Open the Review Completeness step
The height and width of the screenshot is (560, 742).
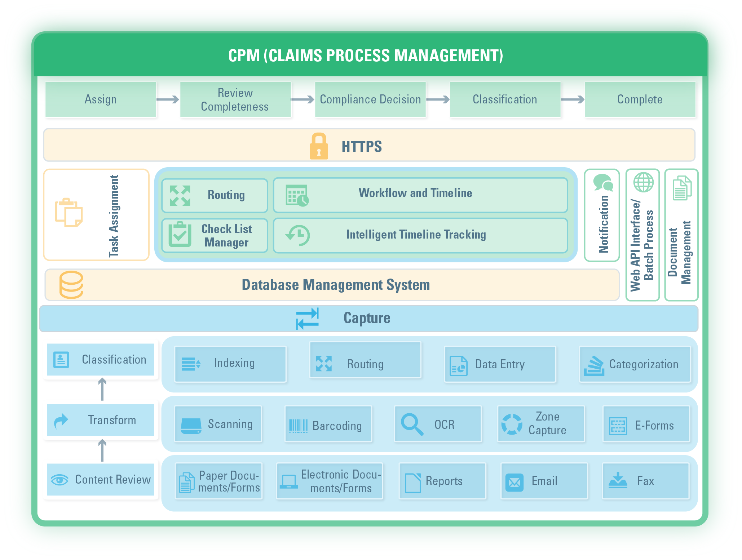click(x=235, y=99)
